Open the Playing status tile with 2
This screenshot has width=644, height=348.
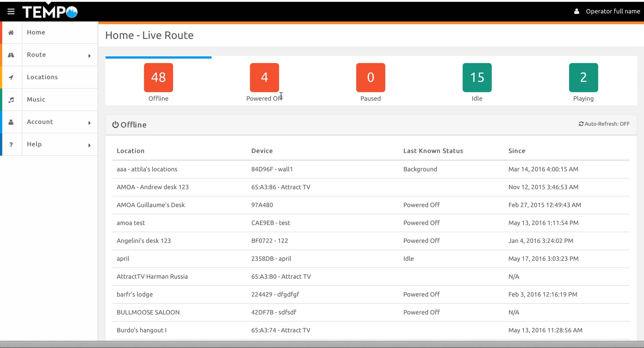pyautogui.click(x=583, y=78)
